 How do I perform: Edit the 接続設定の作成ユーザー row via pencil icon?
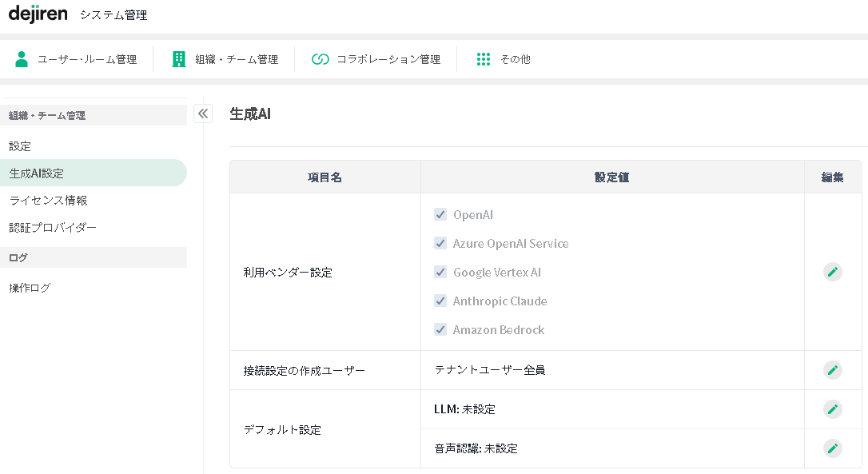[833, 370]
